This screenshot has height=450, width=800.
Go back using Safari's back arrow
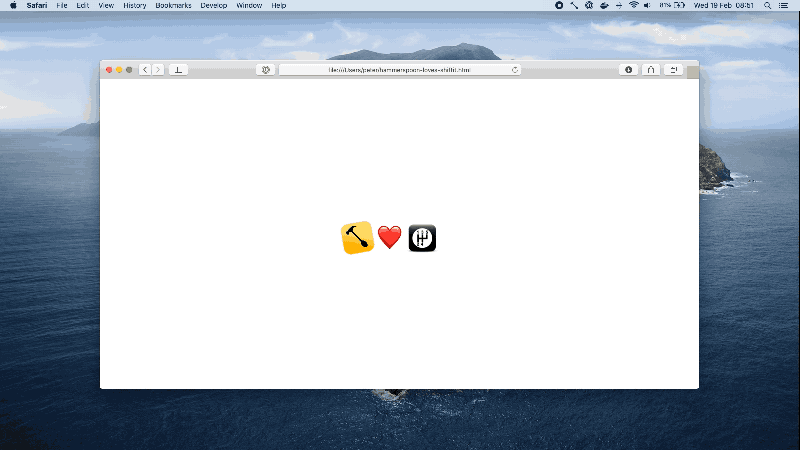pyautogui.click(x=145, y=70)
